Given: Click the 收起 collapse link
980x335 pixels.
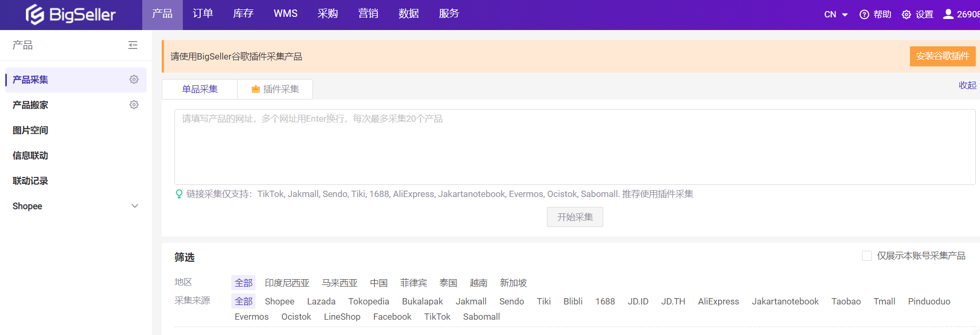Looking at the screenshot, I should tap(967, 85).
